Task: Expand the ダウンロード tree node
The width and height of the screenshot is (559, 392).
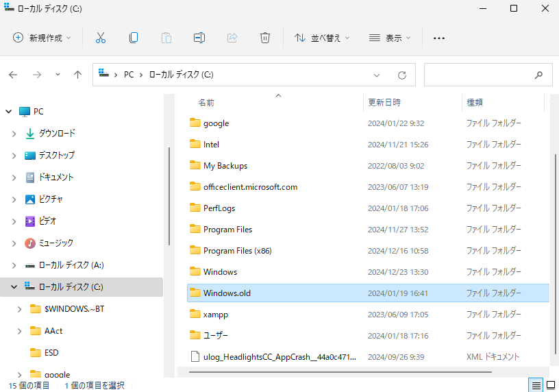Action: click(14, 134)
